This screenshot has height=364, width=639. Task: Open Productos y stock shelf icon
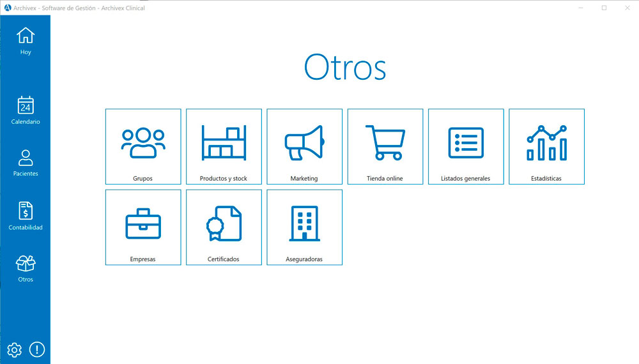point(224,147)
